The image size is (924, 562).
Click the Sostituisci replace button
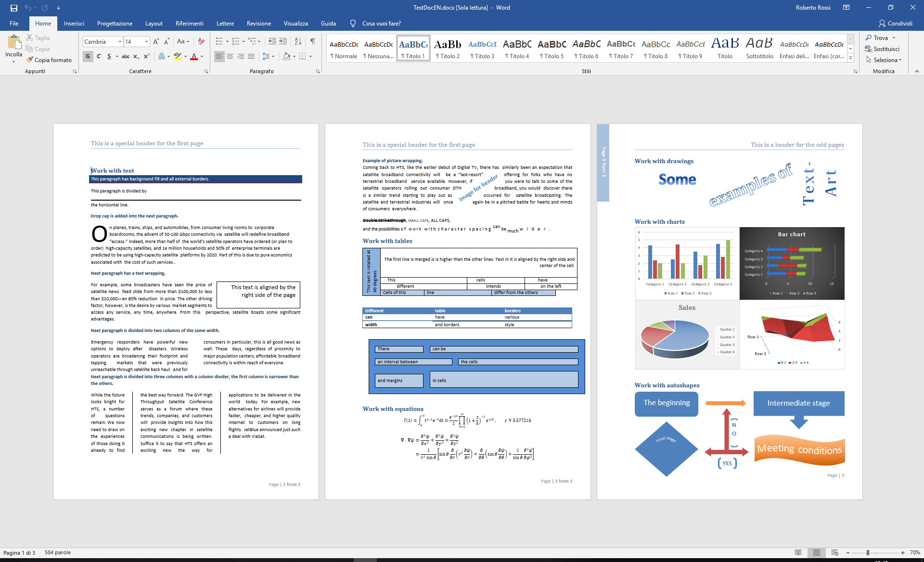pos(882,49)
